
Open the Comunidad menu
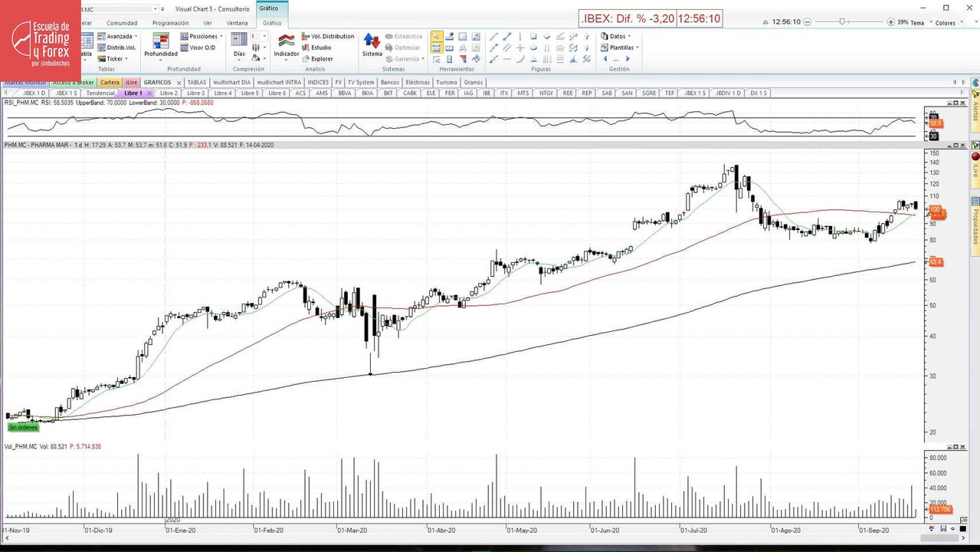point(122,23)
